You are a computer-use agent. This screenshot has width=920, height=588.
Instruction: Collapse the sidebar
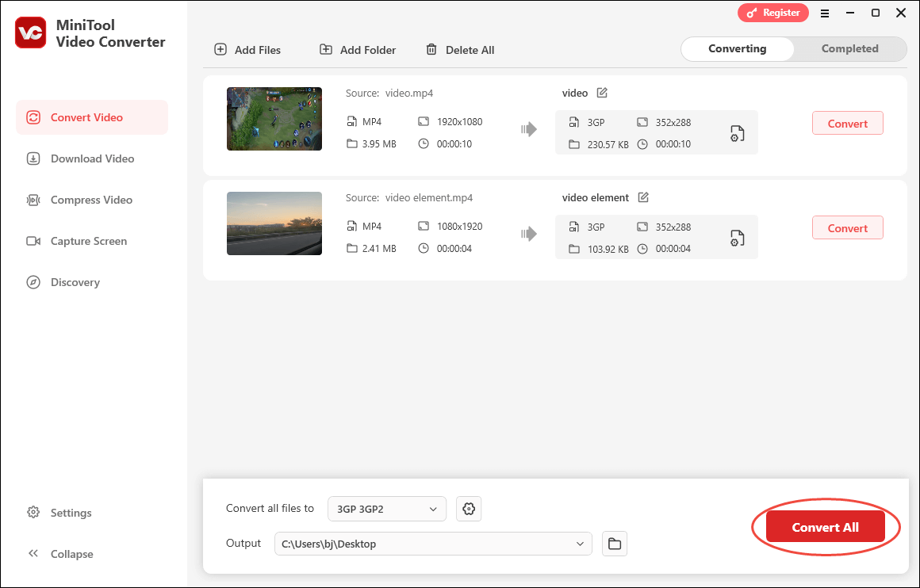click(59, 554)
